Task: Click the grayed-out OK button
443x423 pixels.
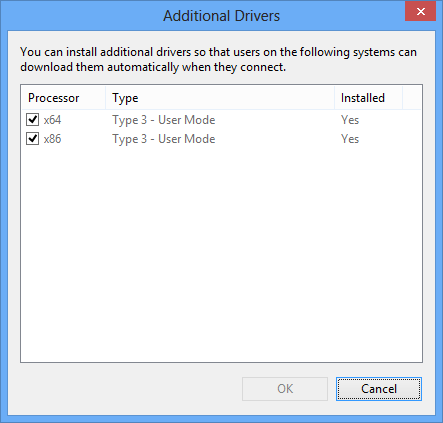Action: click(x=285, y=389)
